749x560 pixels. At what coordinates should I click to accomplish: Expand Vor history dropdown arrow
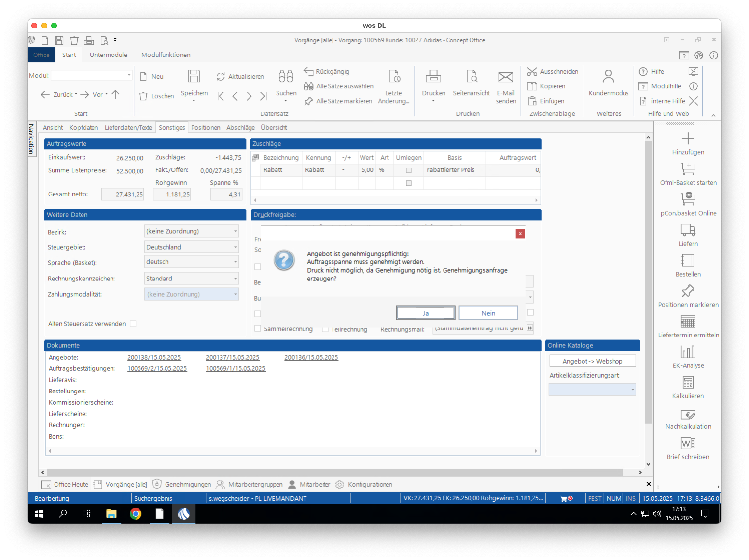[x=106, y=94]
